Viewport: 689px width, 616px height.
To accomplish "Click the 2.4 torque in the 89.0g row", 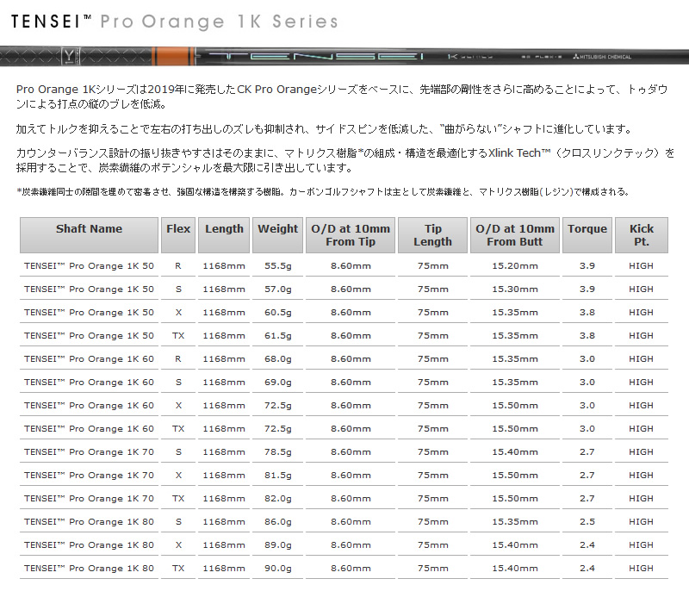I will 587,545.
